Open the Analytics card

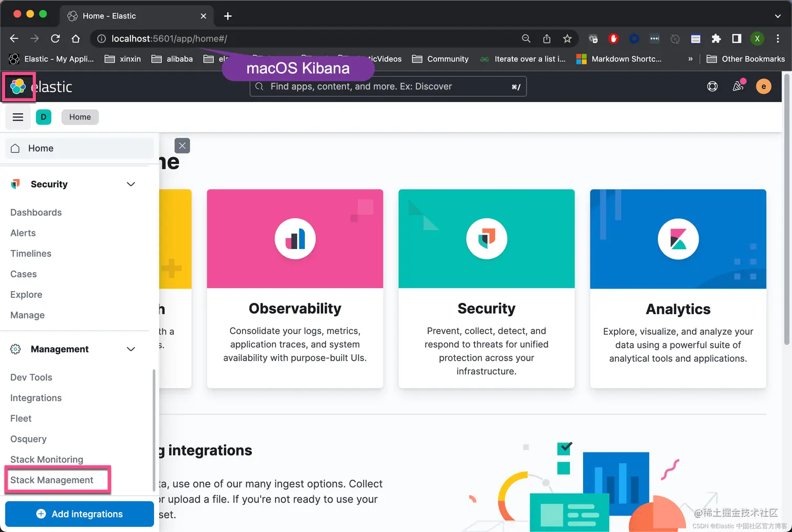click(x=678, y=289)
